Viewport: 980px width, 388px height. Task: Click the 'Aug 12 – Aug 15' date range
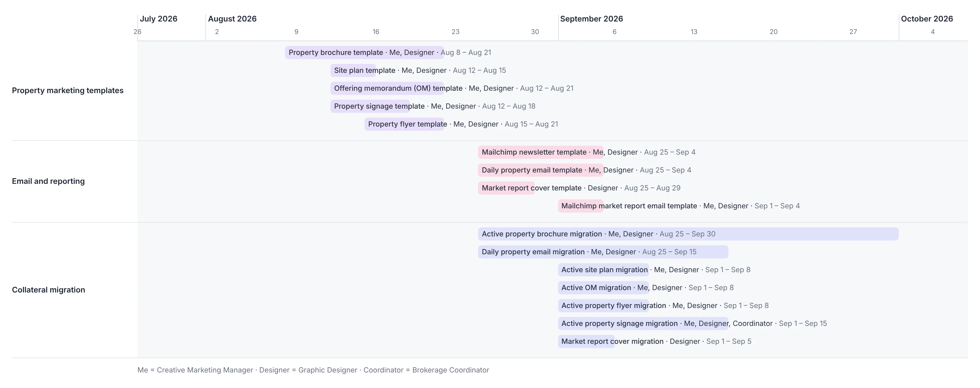[479, 70]
